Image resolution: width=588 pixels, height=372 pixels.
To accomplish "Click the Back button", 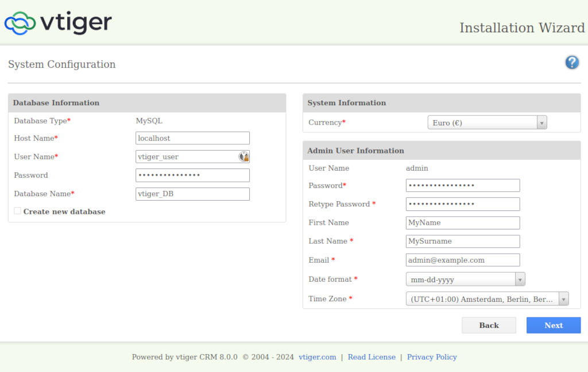I will 489,325.
